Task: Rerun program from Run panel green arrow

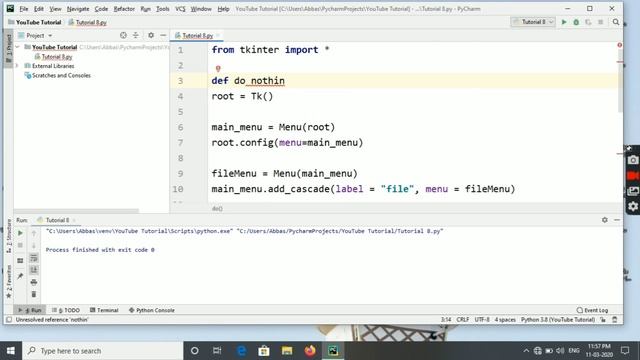Action: click(x=20, y=233)
